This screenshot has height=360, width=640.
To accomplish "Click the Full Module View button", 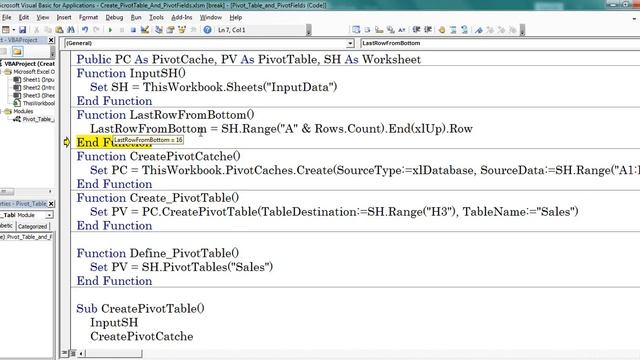I will pyautogui.click(x=73, y=353).
